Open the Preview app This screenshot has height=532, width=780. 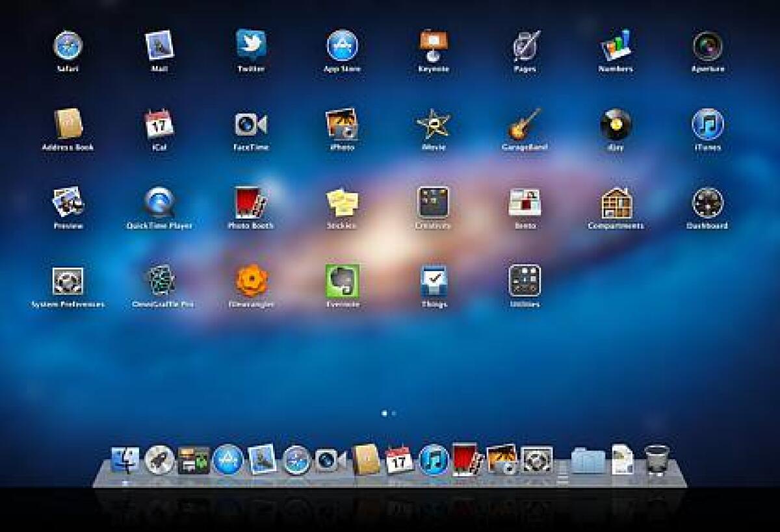pyautogui.click(x=68, y=202)
